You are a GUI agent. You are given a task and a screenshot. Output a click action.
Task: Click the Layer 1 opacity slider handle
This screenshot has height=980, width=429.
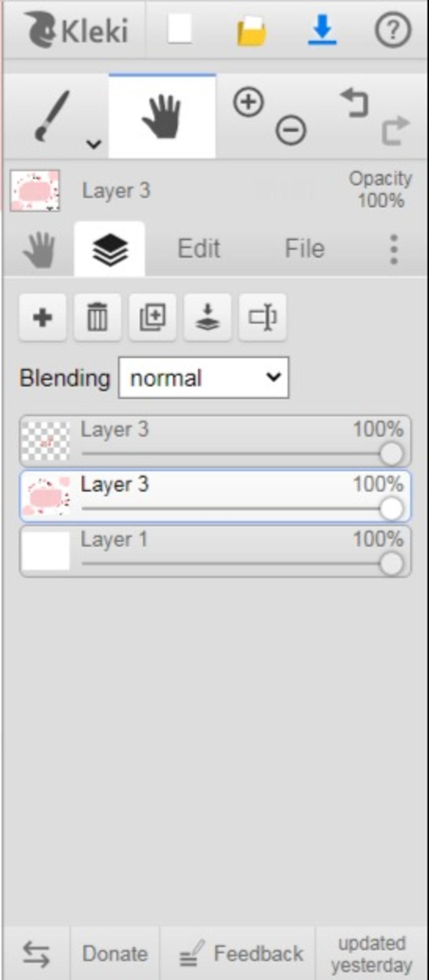coord(391,564)
